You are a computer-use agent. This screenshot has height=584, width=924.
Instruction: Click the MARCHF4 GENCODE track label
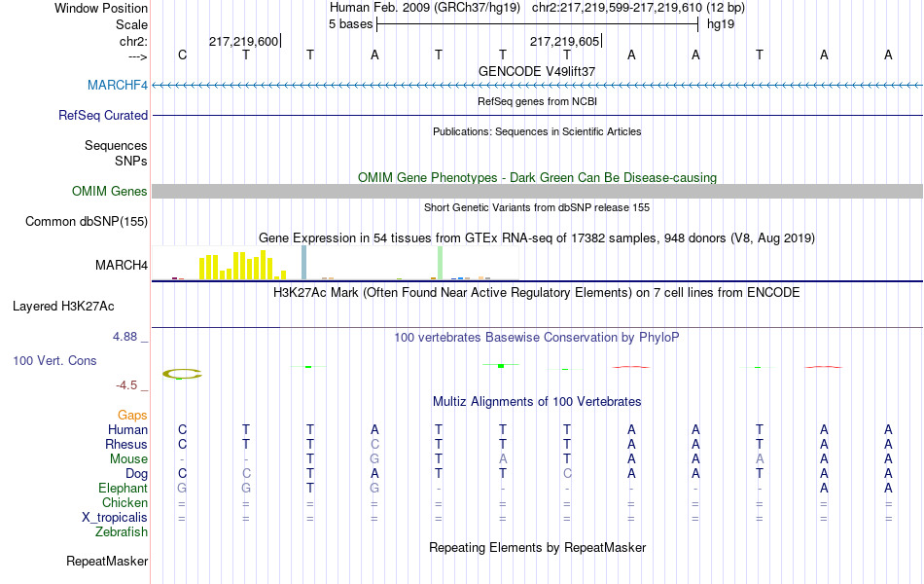[x=118, y=85]
